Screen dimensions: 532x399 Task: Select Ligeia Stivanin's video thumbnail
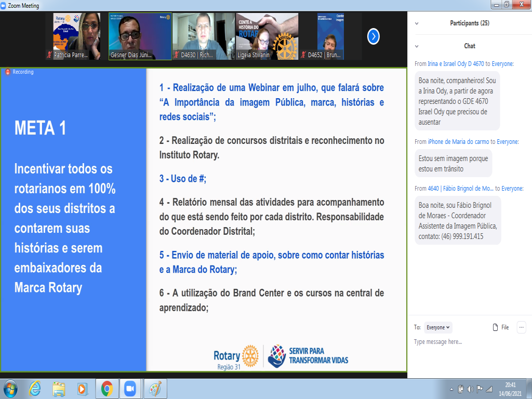pyautogui.click(x=267, y=36)
